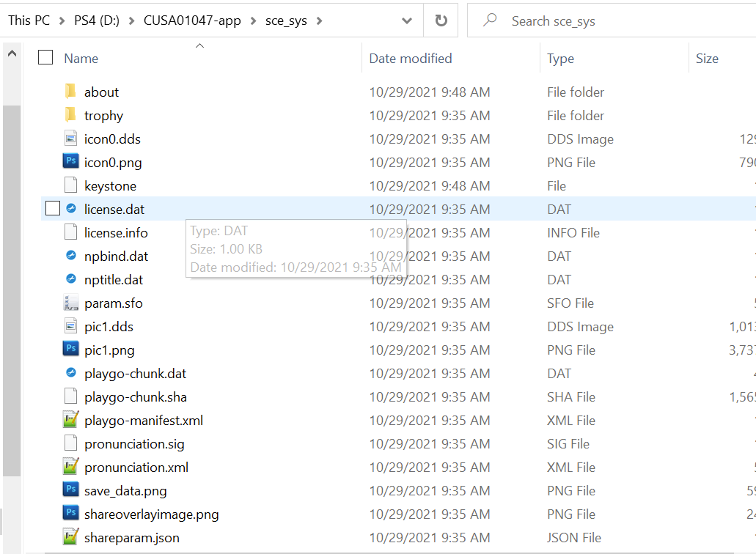Viewport: 756px width, 554px height.
Task: Open the about folder icon
Action: coord(70,92)
